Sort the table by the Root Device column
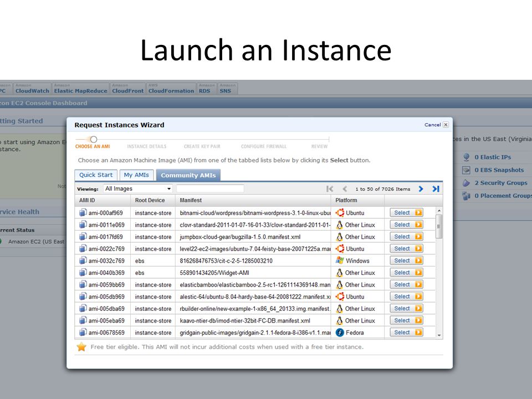This screenshot has width=532, height=399. pyautogui.click(x=153, y=200)
